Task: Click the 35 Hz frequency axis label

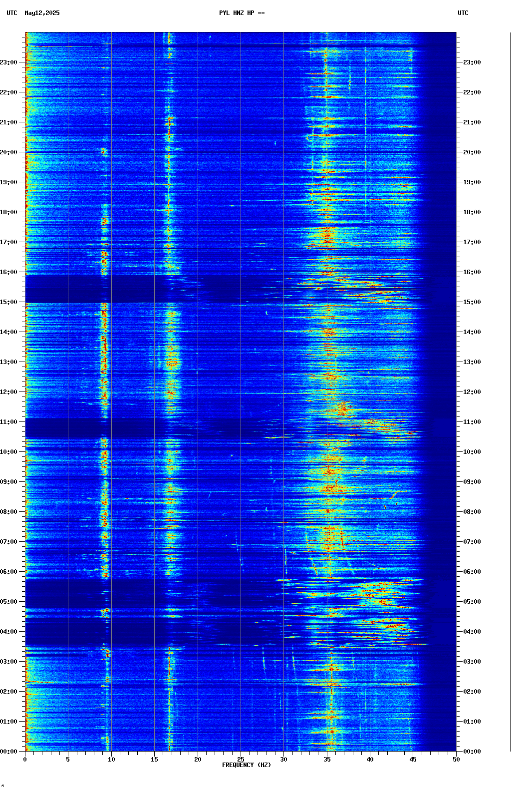Action: tap(327, 760)
